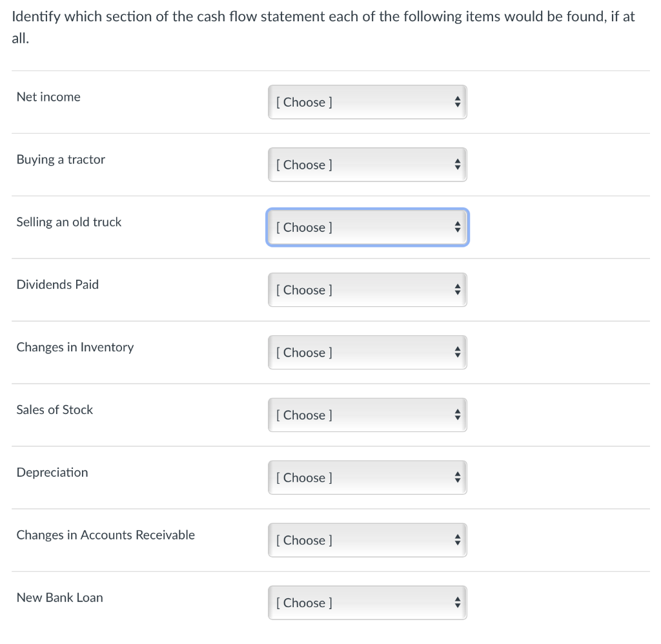Open the Changes in Accounts Receivable dropdown
Screen dimensions: 661x644
pos(367,540)
